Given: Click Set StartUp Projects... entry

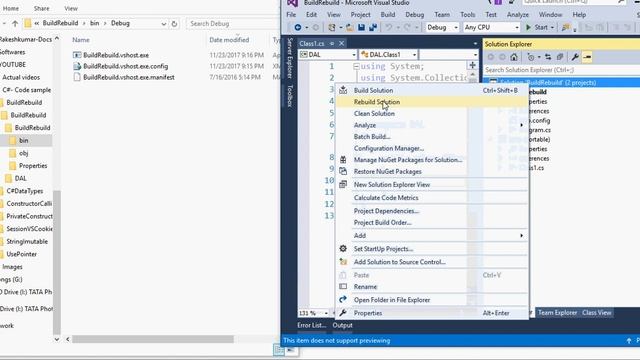Looking at the screenshot, I should [432, 249].
